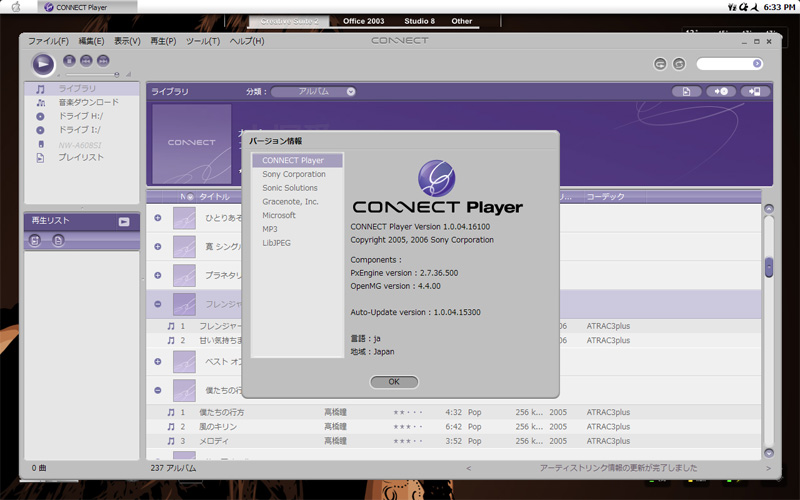Select Gracenote, Inc. in version list
Screen dimensions: 800x500
tap(297, 202)
